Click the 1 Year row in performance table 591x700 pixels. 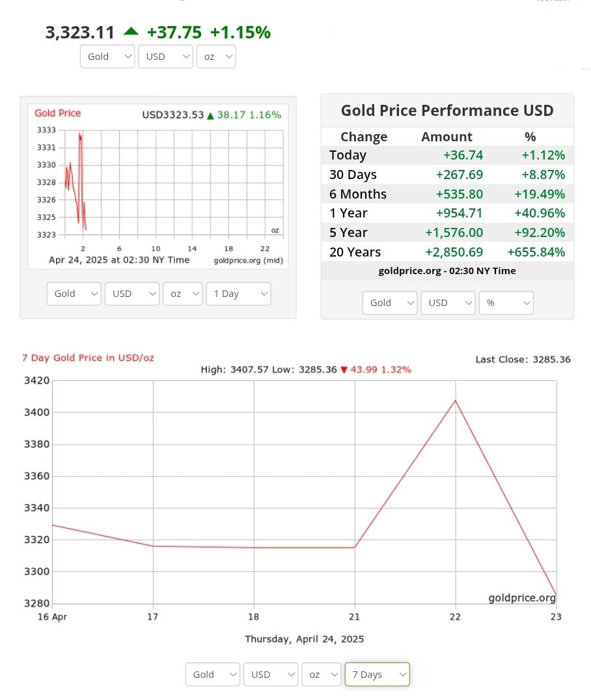coord(447,213)
